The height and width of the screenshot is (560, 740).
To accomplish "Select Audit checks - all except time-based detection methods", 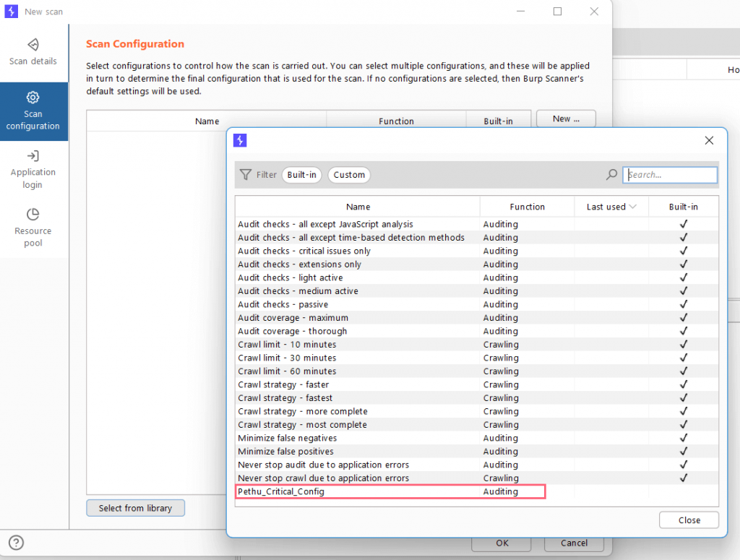I will point(477,237).
